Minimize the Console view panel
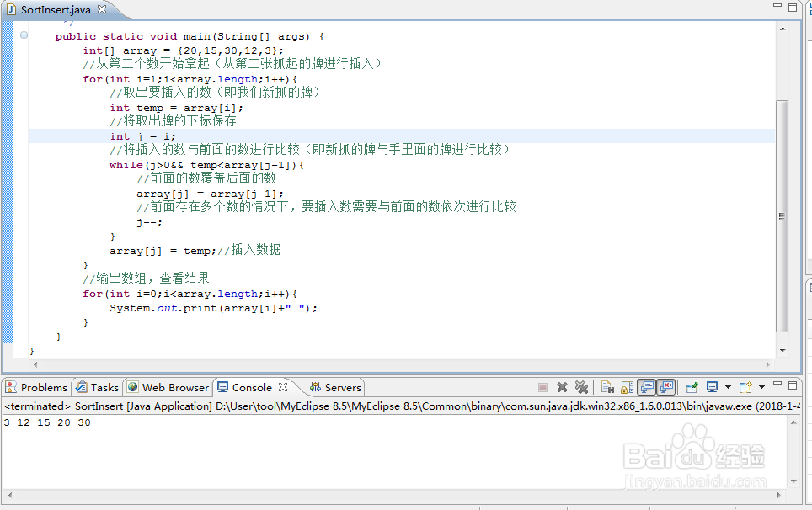Screen dimensions: 812x510 coord(777,384)
